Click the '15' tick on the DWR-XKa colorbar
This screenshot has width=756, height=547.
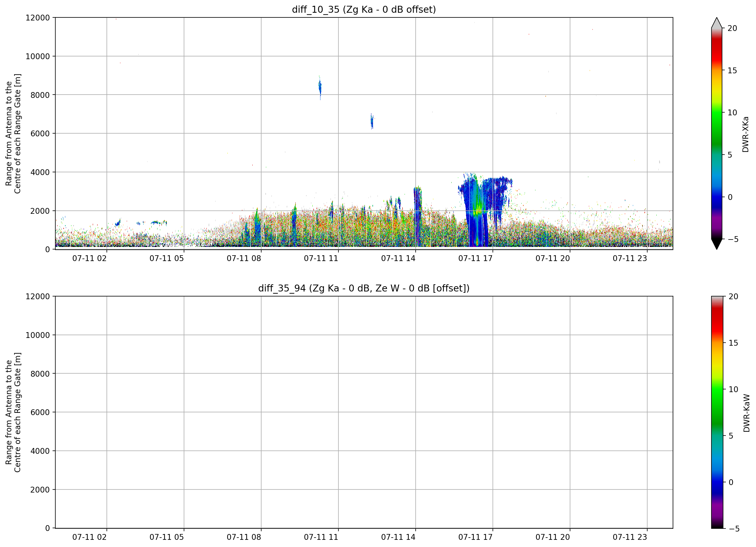pyautogui.click(x=732, y=71)
